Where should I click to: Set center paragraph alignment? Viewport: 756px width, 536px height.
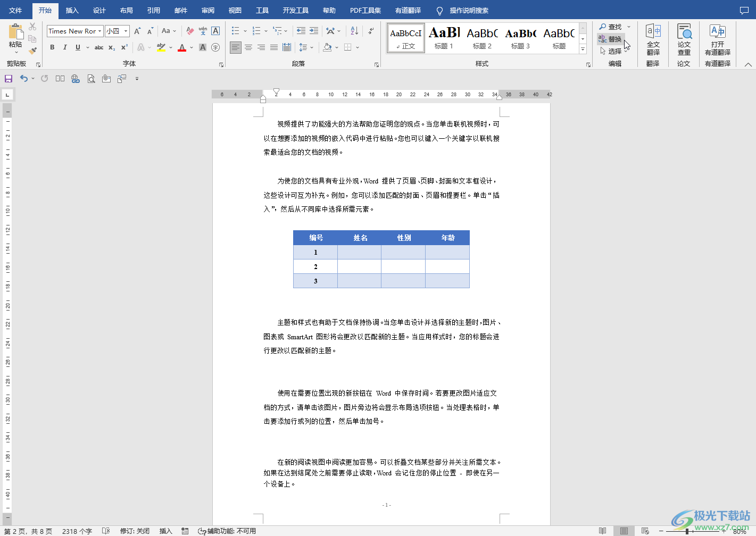[248, 47]
